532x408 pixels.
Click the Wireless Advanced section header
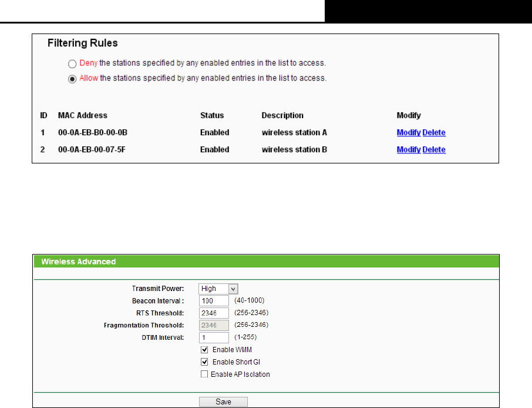(x=79, y=262)
